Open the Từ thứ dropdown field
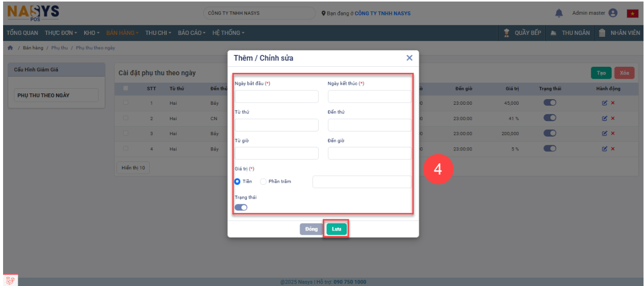Viewport: 644px width, 286px height. pos(276,125)
